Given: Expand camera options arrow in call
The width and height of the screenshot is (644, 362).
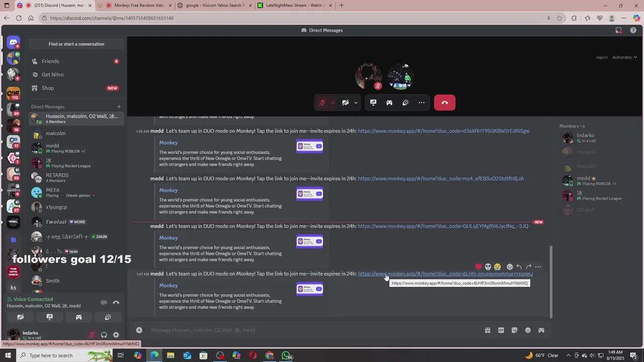Looking at the screenshot, I should (x=356, y=103).
